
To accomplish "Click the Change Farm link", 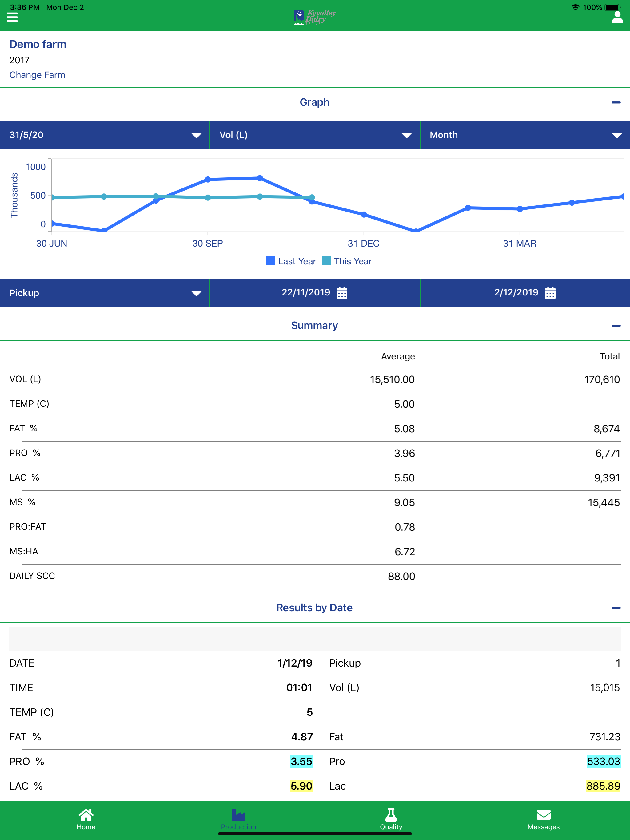I will pyautogui.click(x=37, y=75).
